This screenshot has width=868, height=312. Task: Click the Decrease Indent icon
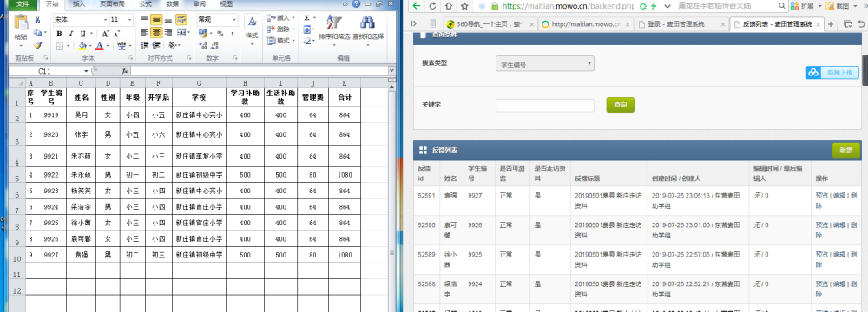click(145, 46)
